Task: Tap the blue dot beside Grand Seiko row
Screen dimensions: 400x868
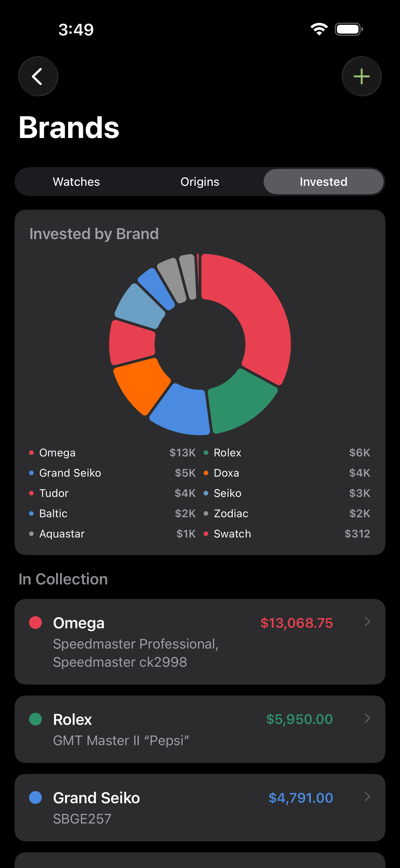Action: [35, 797]
